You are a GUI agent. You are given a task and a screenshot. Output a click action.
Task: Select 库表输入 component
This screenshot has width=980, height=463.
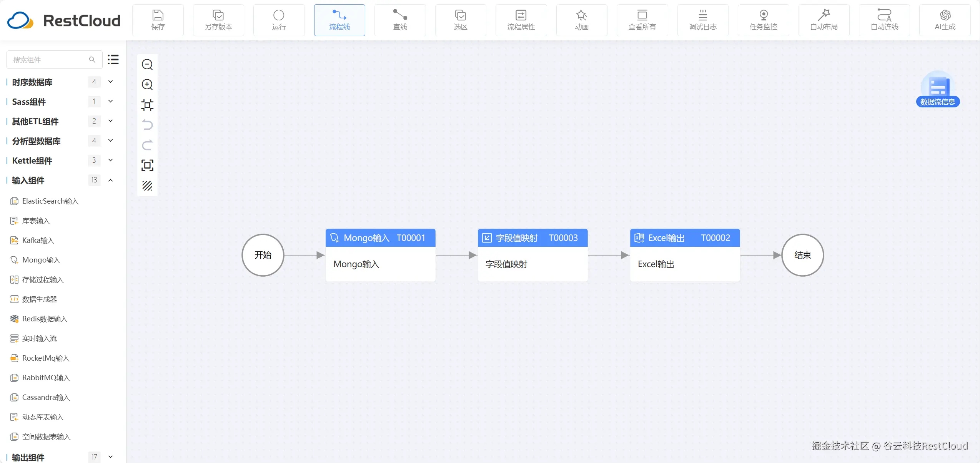pyautogui.click(x=30, y=221)
